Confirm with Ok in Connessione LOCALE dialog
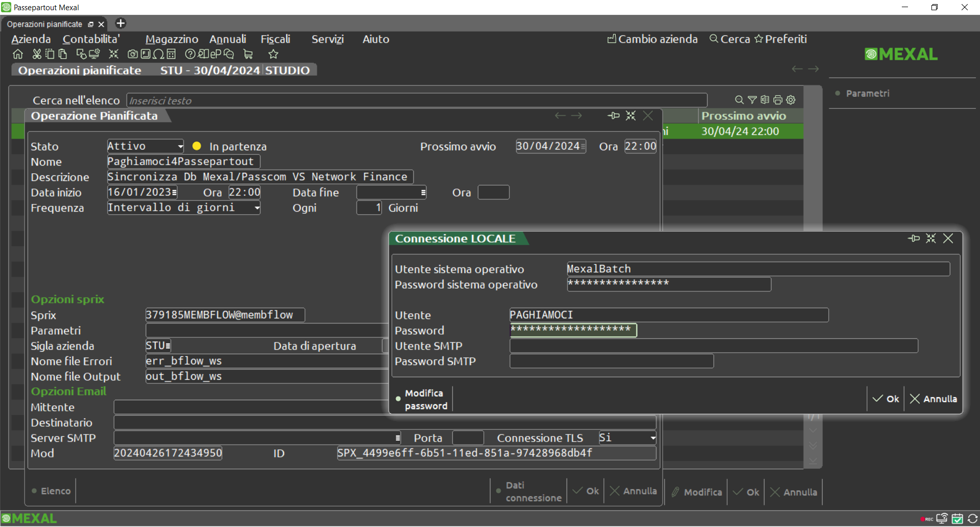The height and width of the screenshot is (527, 980). click(x=886, y=399)
